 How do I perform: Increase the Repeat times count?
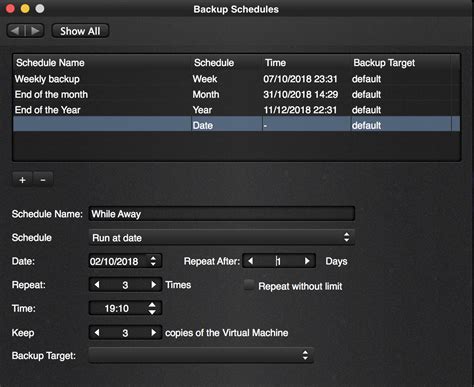[x=153, y=285]
